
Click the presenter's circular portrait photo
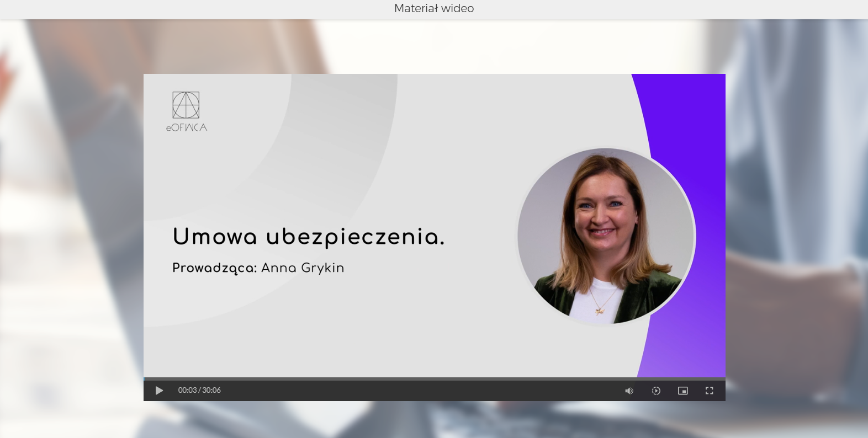pos(606,236)
